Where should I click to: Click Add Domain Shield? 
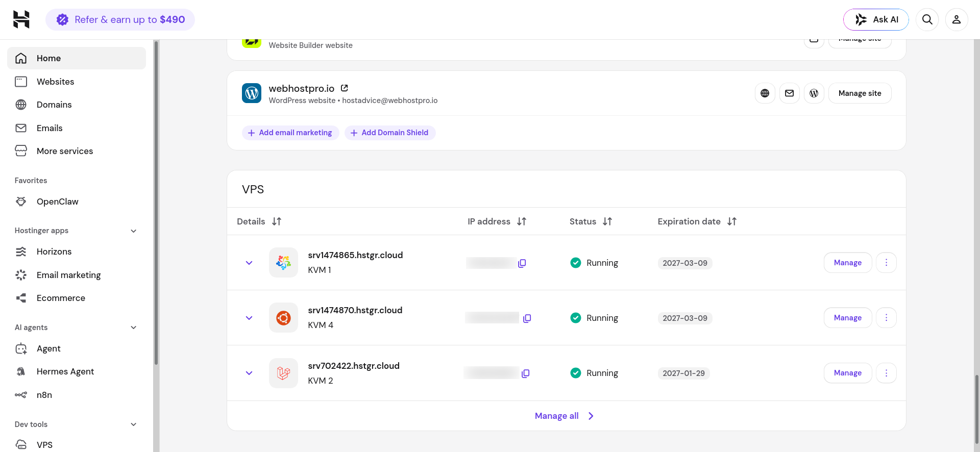[389, 133]
